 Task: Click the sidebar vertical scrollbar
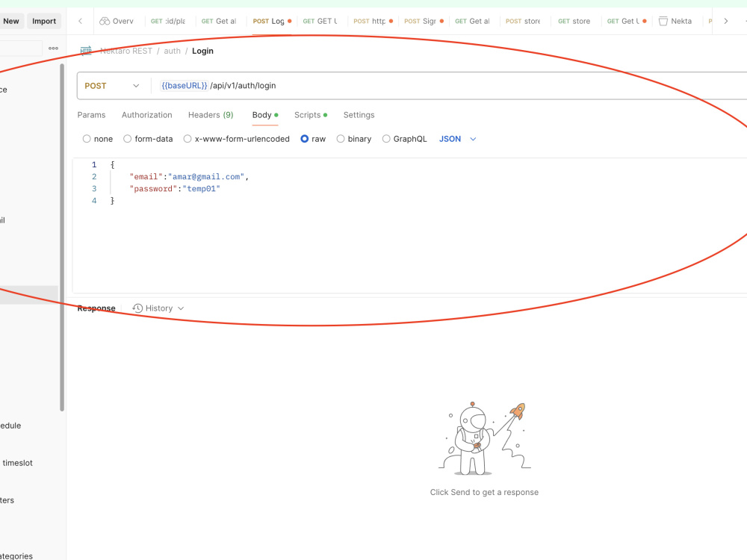[x=62, y=237]
